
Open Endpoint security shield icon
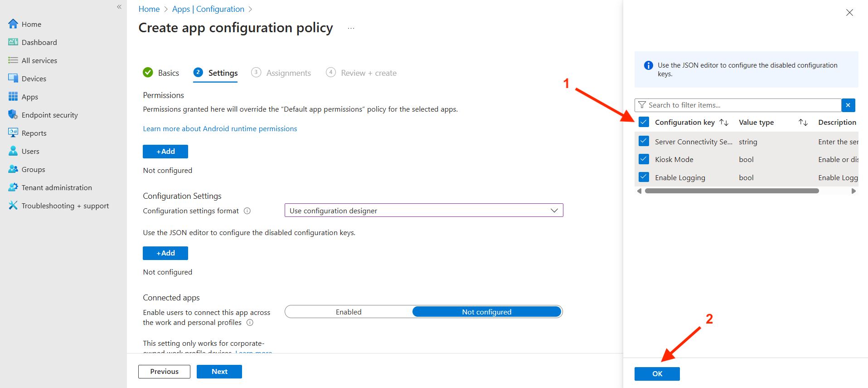pos(13,115)
